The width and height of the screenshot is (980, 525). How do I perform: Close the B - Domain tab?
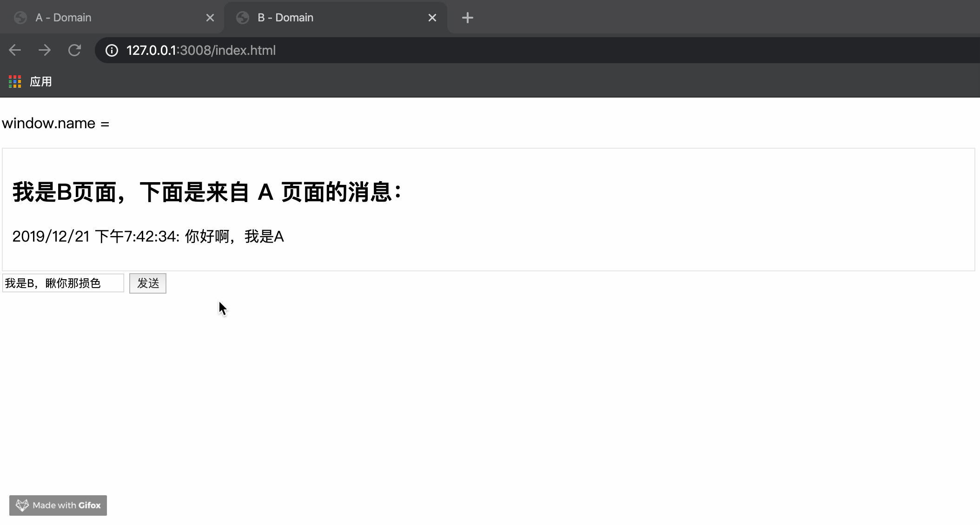[x=432, y=18]
